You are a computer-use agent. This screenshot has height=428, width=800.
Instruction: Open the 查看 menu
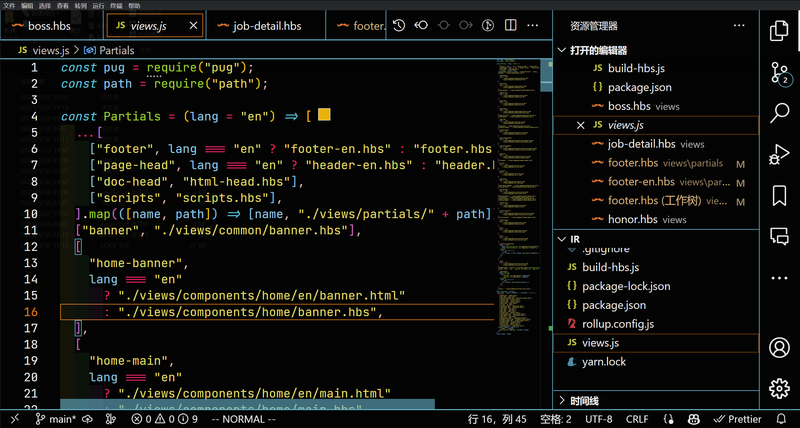point(62,6)
